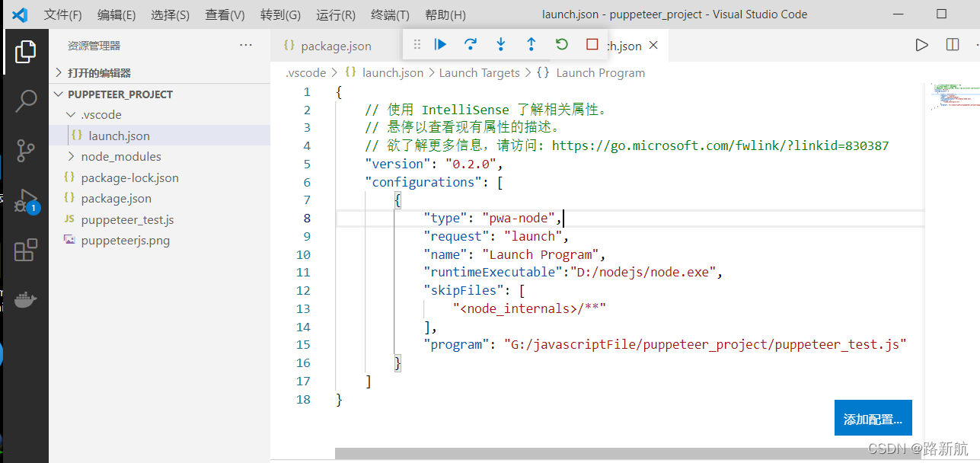Screen dimensions: 980x463
Task: Click the "Launch Program" name value
Action: click(x=540, y=254)
